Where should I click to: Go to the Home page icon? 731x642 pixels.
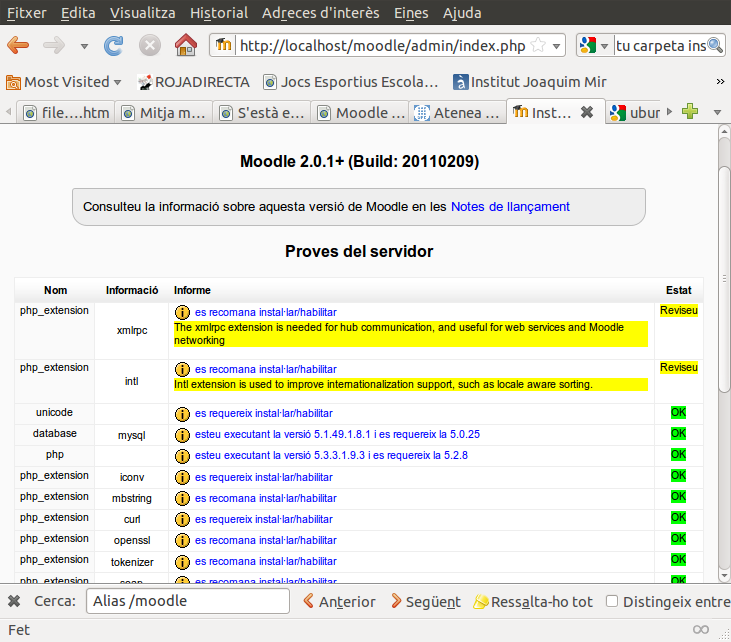pyautogui.click(x=185, y=45)
